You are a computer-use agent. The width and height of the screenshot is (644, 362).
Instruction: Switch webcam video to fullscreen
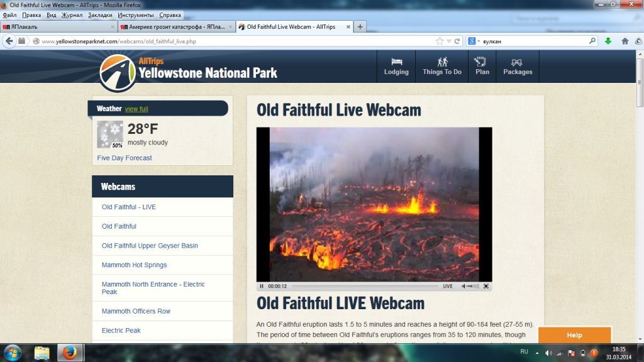(x=486, y=286)
